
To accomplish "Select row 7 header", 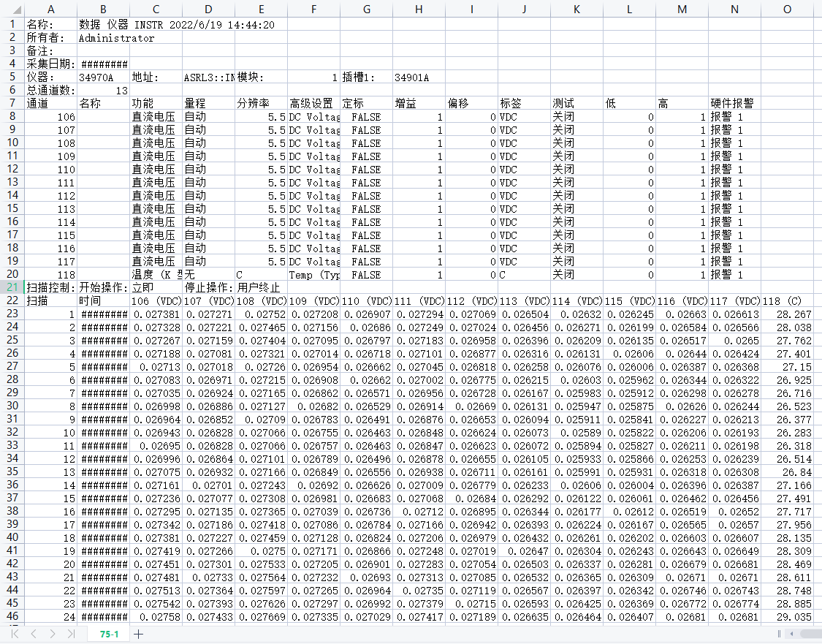I will pos(12,103).
